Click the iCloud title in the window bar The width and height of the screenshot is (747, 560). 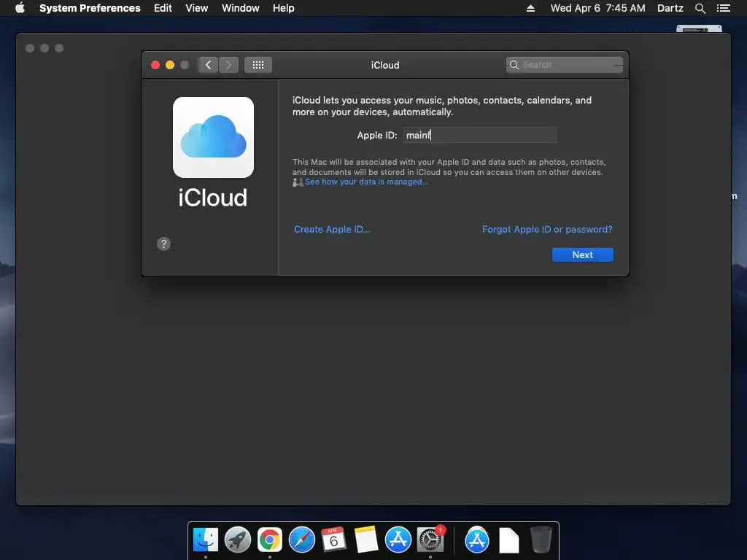385,65
